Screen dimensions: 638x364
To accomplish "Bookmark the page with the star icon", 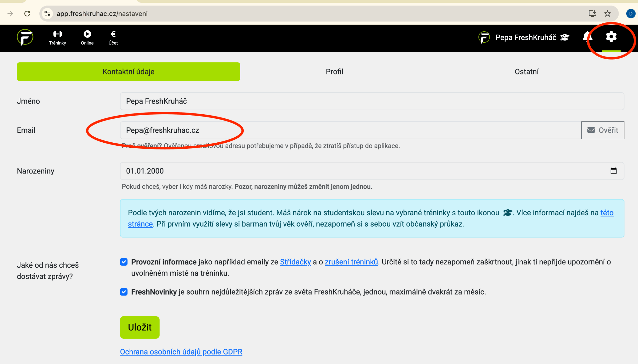I will 608,13.
